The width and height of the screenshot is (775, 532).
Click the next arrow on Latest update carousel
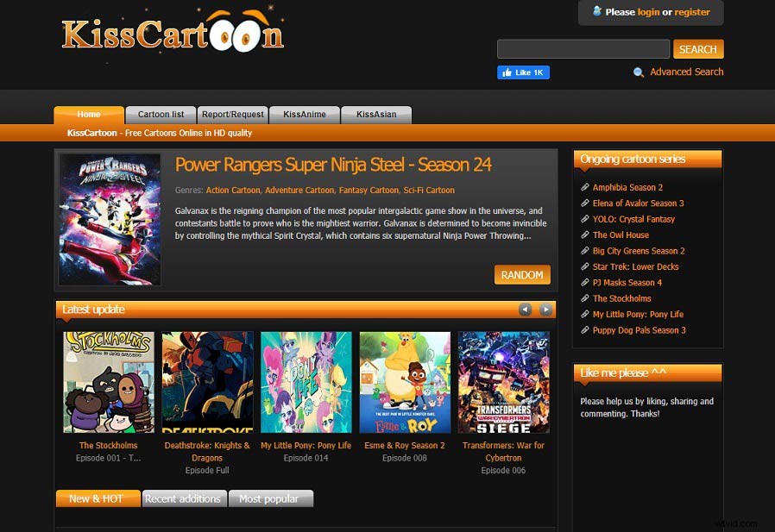(545, 309)
